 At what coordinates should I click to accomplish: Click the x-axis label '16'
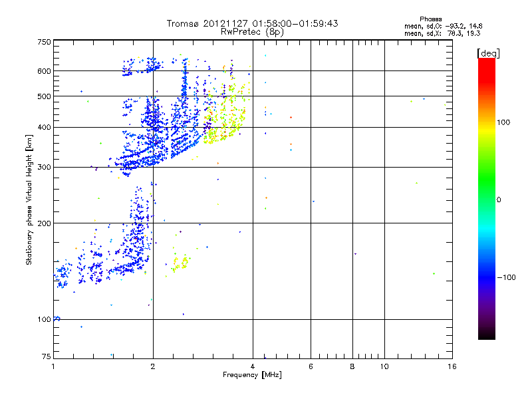[452, 366]
